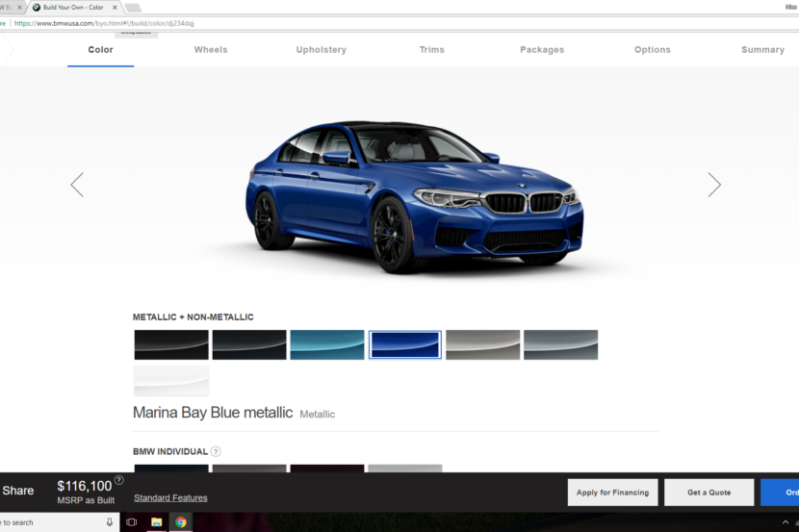799x532 pixels.
Task: Open the Packages tab
Action: tap(542, 50)
